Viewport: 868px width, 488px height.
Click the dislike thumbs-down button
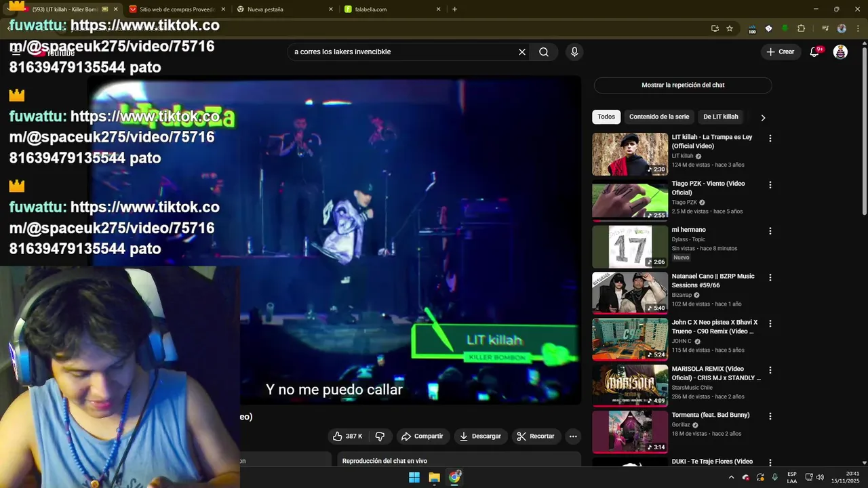[x=380, y=436]
